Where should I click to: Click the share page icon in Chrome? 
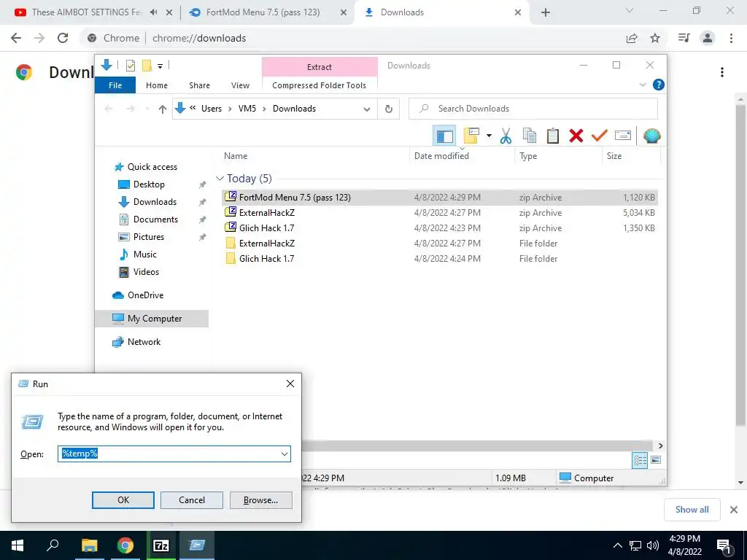point(632,38)
